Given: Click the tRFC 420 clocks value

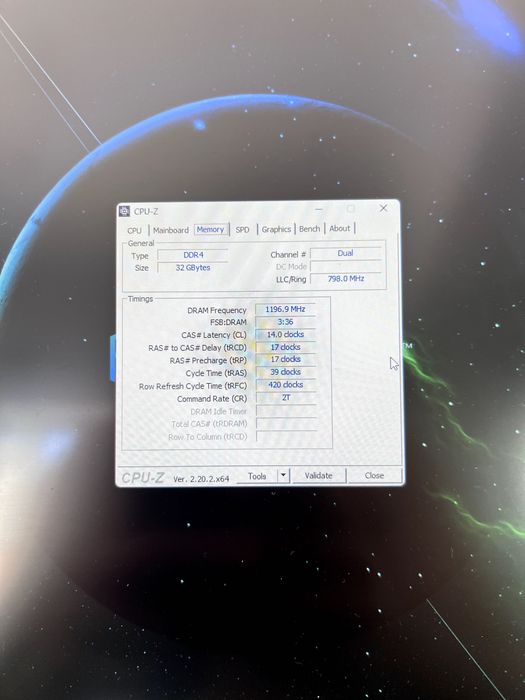Looking at the screenshot, I should (x=285, y=384).
